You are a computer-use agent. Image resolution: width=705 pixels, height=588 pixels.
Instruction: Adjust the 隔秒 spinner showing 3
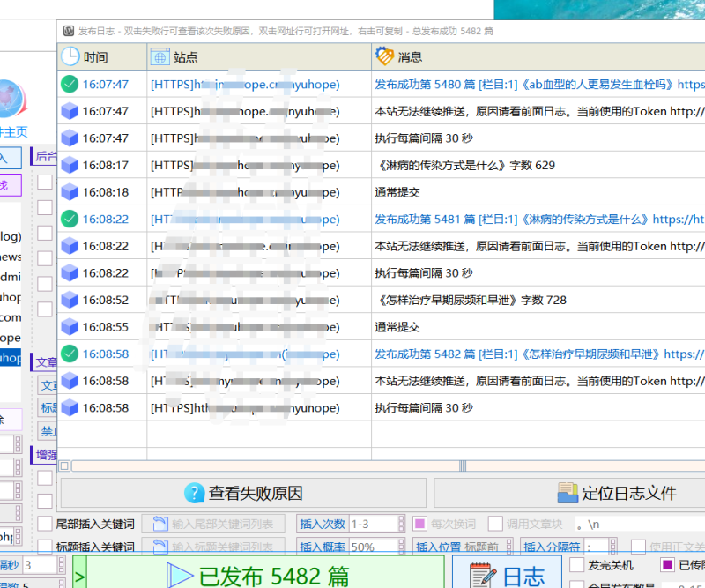(x=62, y=564)
